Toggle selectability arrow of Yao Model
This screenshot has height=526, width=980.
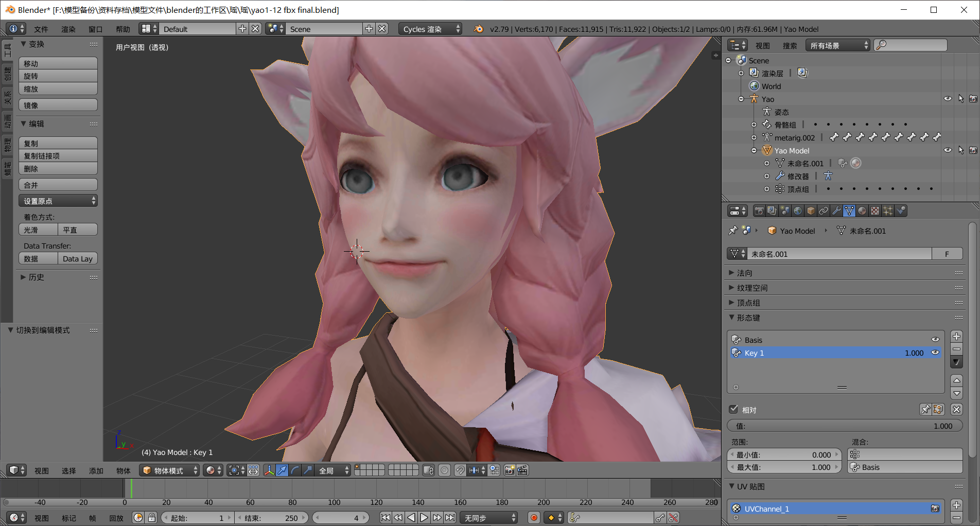960,150
